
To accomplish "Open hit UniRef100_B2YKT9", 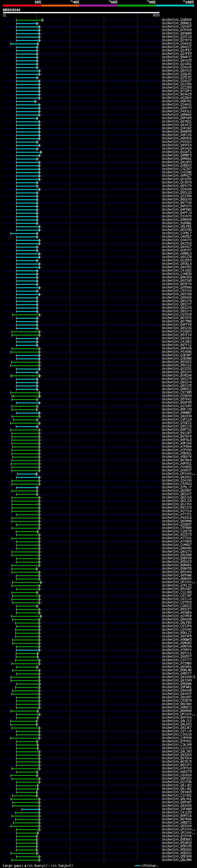I will click(177, 40).
